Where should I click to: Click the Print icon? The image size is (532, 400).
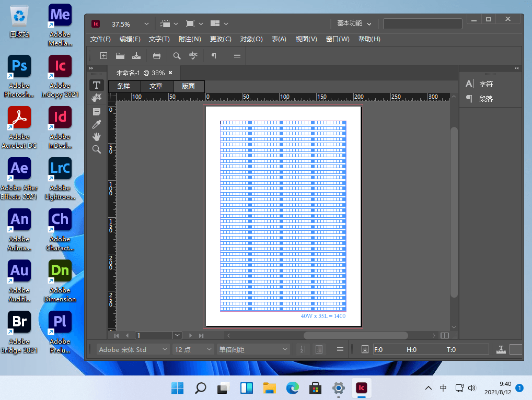coord(157,55)
